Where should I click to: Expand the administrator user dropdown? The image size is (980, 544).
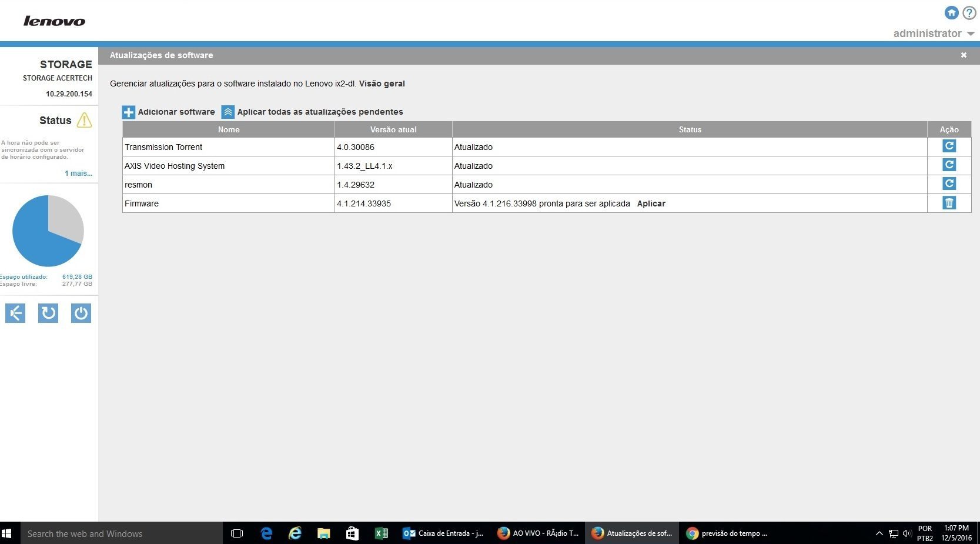point(934,34)
